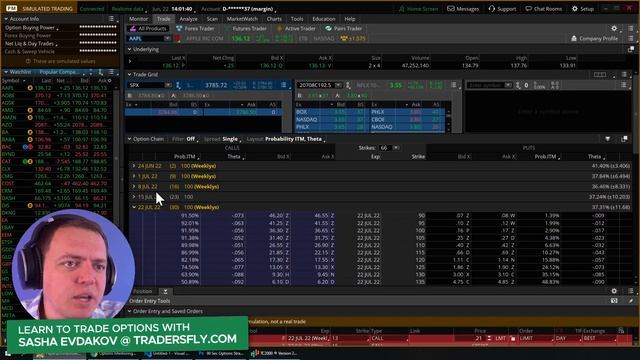The image size is (640, 360).
Task: Open the AAPL symbol dropdown arrow
Action: [167, 38]
